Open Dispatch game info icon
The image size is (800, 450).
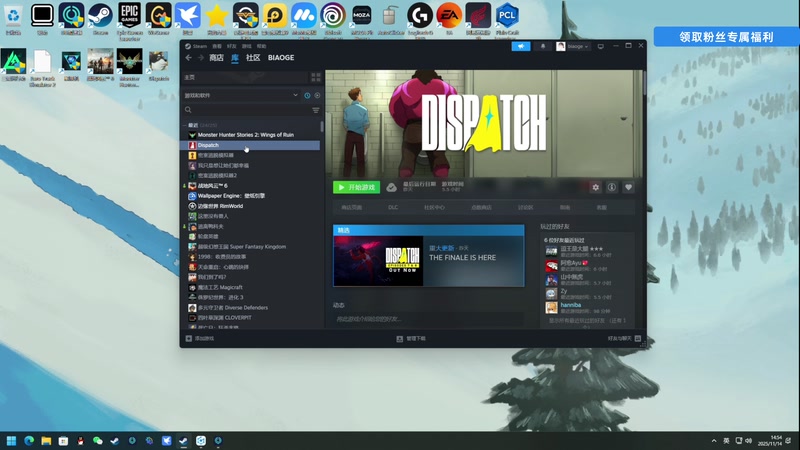612,187
